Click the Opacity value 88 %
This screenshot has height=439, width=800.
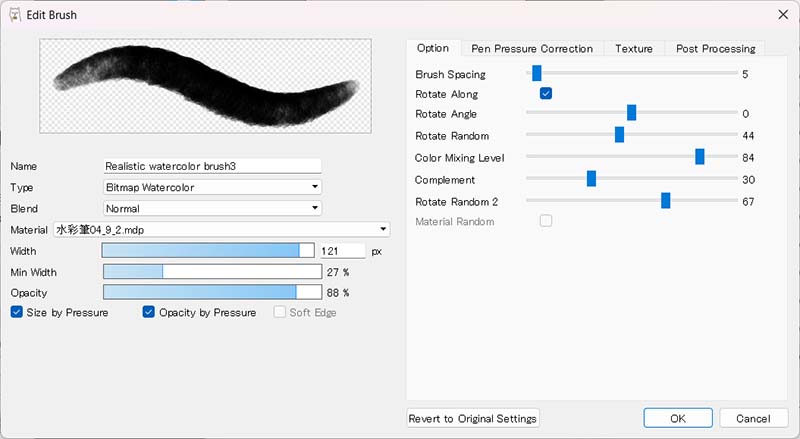338,292
